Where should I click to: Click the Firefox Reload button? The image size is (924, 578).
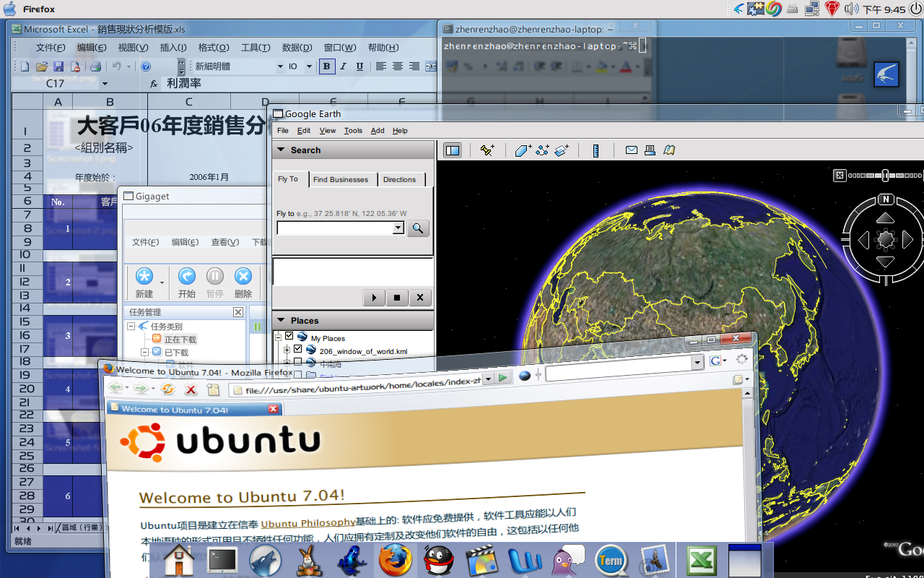[x=167, y=389]
